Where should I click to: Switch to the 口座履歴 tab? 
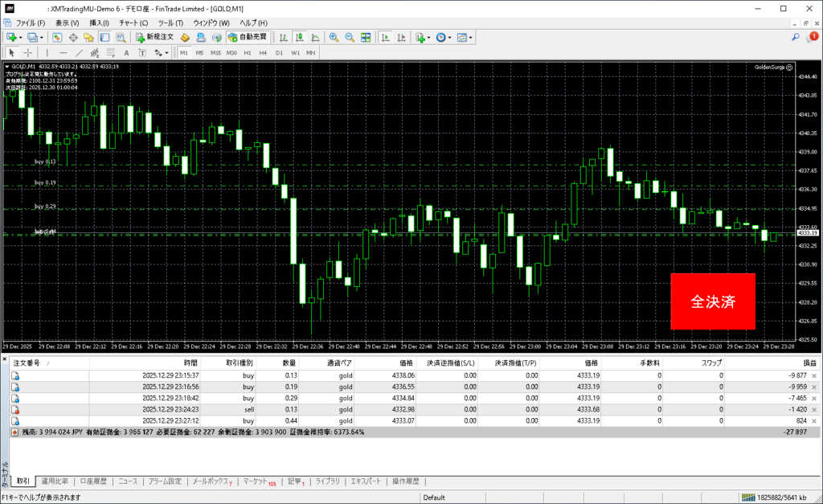95,481
